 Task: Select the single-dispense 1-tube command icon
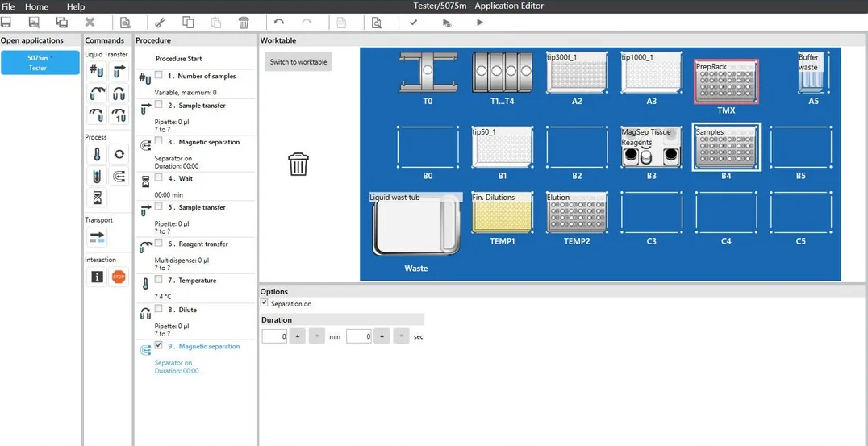pyautogui.click(x=119, y=115)
